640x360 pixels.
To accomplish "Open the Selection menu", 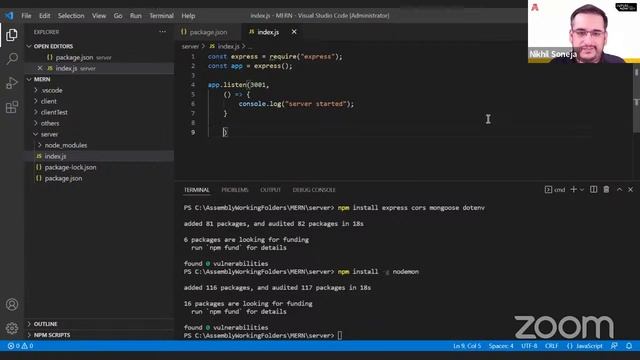I will [x=71, y=16].
